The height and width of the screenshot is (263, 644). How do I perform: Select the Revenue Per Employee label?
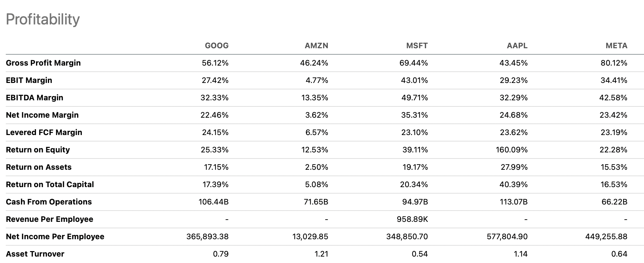coord(49,219)
